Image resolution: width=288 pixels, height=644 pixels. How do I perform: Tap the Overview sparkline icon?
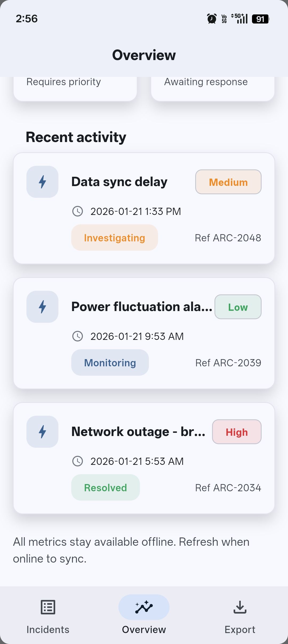[144, 607]
